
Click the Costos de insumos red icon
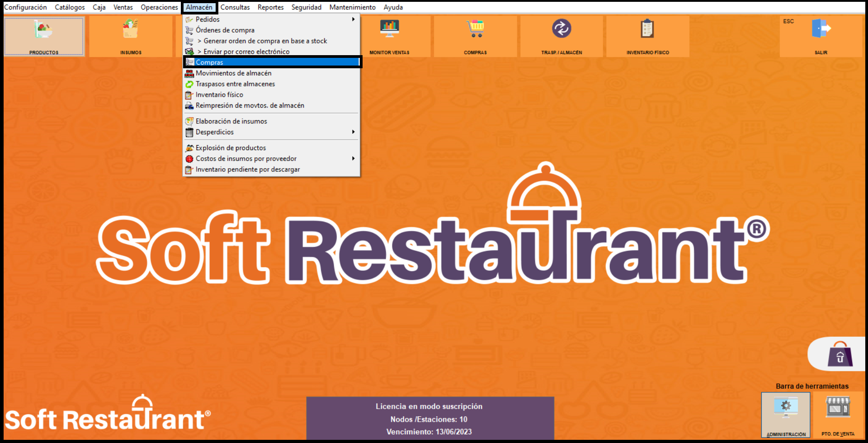pyautogui.click(x=189, y=159)
